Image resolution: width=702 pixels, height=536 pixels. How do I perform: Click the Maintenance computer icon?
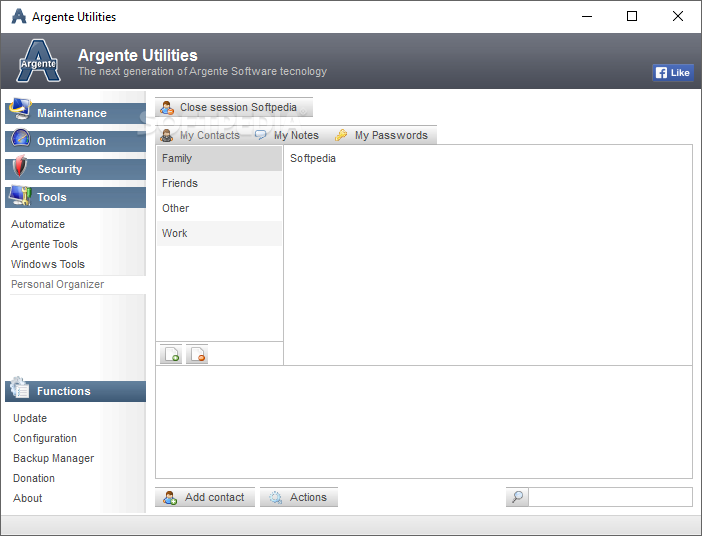tap(20, 109)
